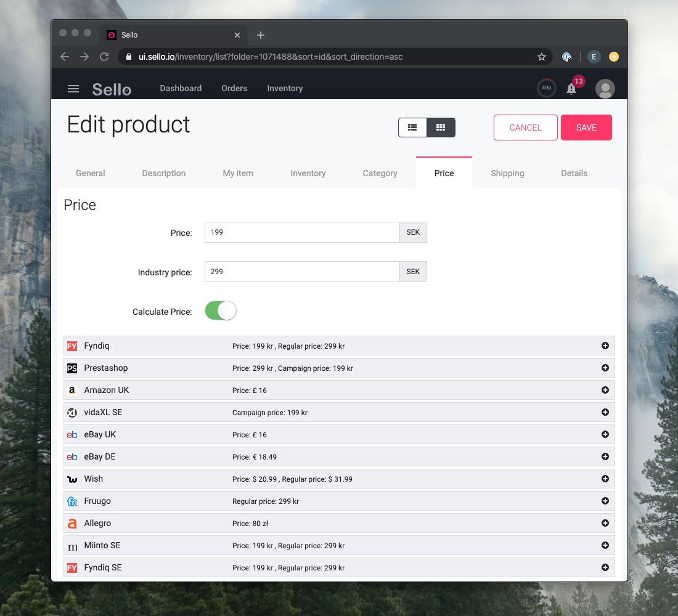This screenshot has width=678, height=616.
Task: Click the red notification count badge
Action: pyautogui.click(x=579, y=81)
